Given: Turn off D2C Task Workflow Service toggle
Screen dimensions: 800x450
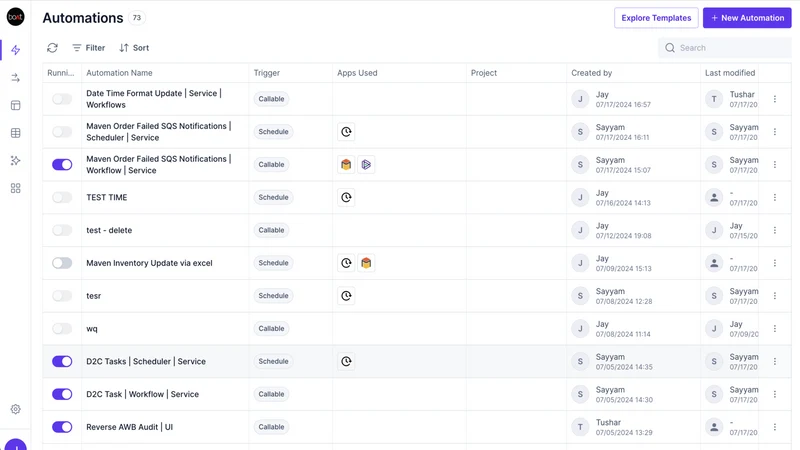Looking at the screenshot, I should tap(62, 394).
